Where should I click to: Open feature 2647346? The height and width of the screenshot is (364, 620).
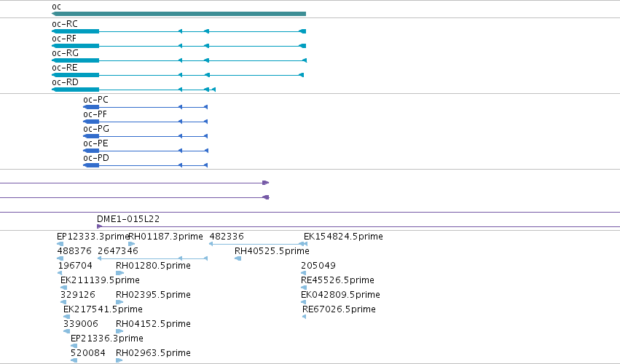pyautogui.click(x=118, y=251)
